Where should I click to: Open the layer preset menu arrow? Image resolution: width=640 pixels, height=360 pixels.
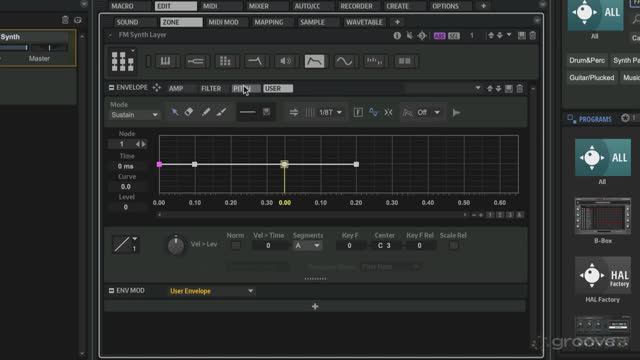(509, 35)
